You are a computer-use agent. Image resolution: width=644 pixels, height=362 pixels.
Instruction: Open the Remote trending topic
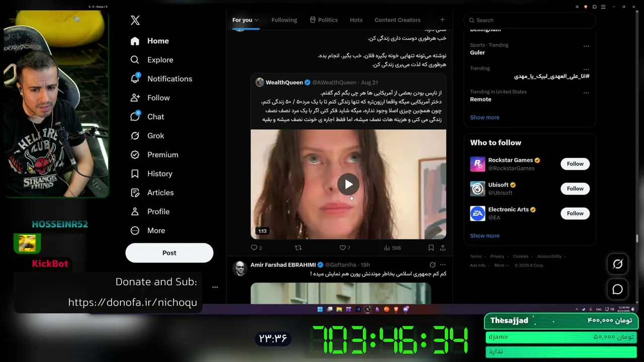(480, 99)
